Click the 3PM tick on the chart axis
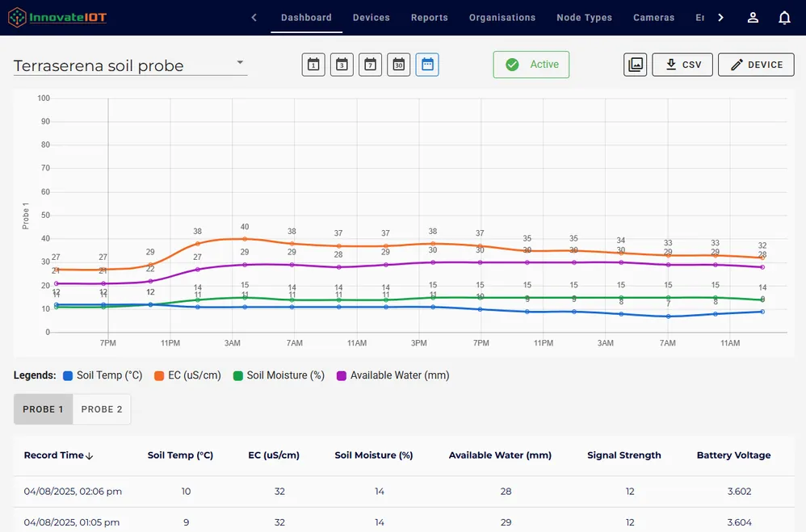 (x=419, y=343)
